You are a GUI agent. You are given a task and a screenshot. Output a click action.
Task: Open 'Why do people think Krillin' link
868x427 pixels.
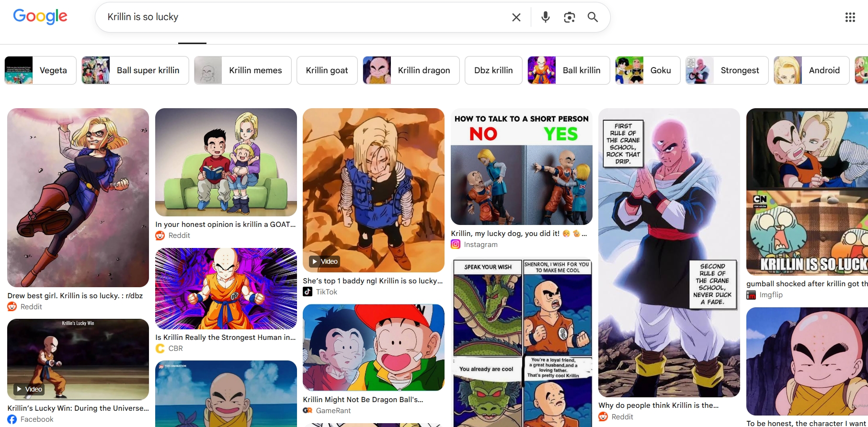[659, 405]
